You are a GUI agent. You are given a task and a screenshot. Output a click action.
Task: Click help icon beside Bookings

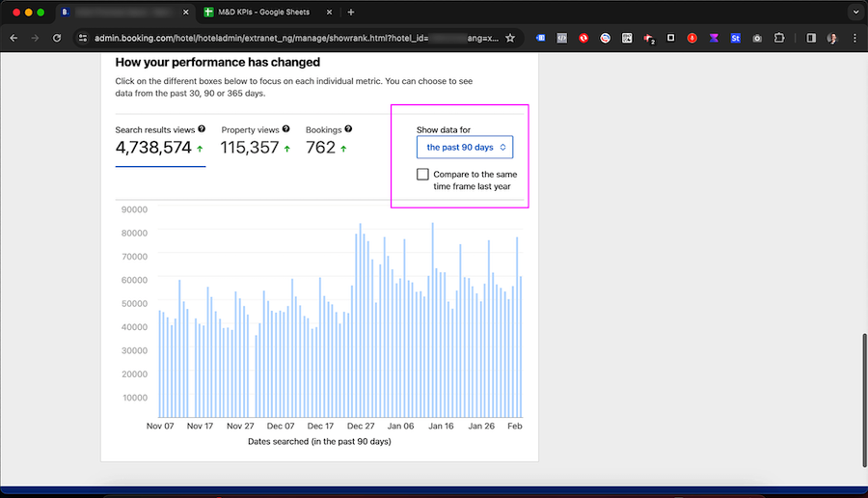coord(348,129)
